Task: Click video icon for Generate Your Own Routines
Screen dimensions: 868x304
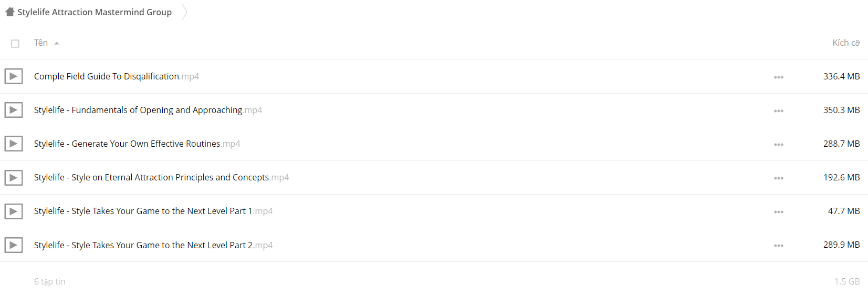Action: (14, 144)
